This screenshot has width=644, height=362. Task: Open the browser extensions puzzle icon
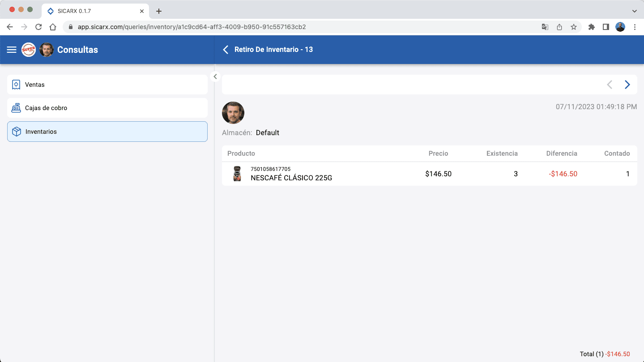(591, 27)
